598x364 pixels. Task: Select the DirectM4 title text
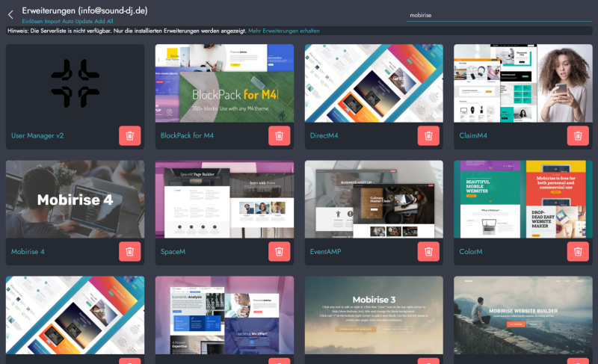[324, 136]
